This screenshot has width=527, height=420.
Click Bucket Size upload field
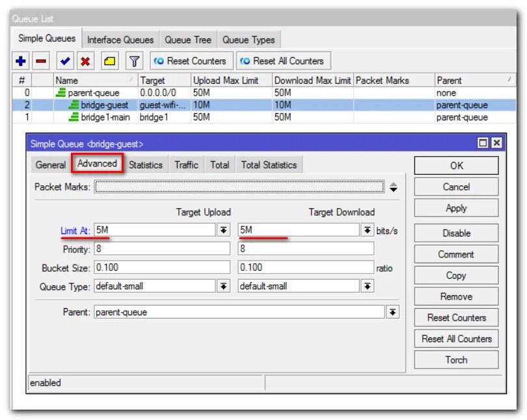point(162,268)
